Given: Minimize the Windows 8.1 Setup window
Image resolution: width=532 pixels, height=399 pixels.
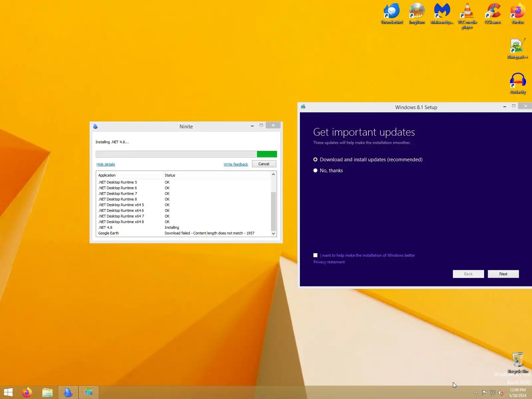Looking at the screenshot, I should point(505,106).
